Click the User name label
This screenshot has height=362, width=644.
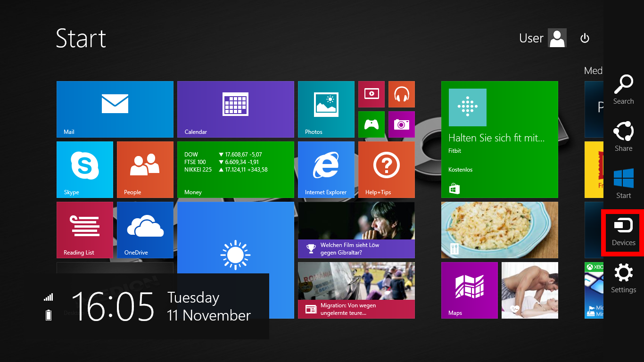531,38
